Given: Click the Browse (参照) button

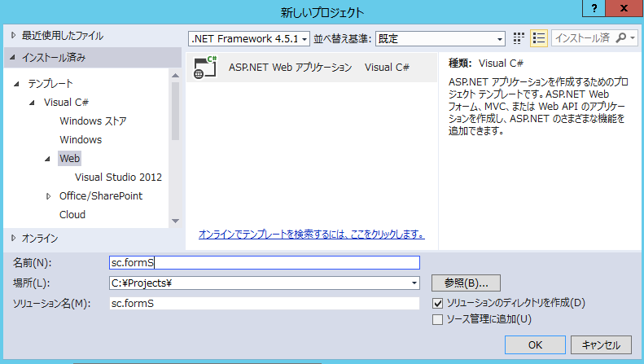Looking at the screenshot, I should pos(466,283).
